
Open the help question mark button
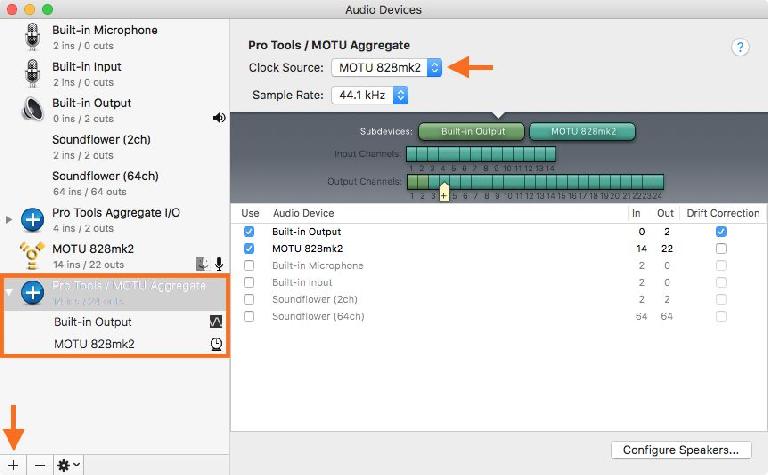coord(740,48)
